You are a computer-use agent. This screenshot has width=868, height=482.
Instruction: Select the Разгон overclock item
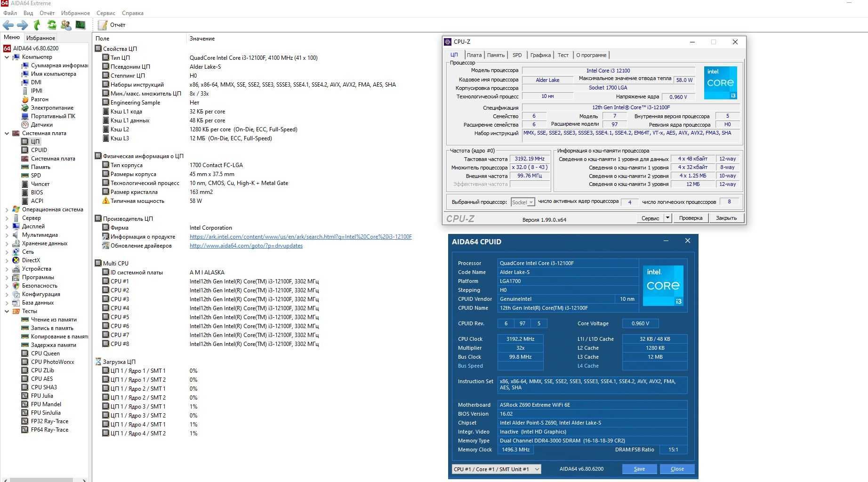[40, 99]
